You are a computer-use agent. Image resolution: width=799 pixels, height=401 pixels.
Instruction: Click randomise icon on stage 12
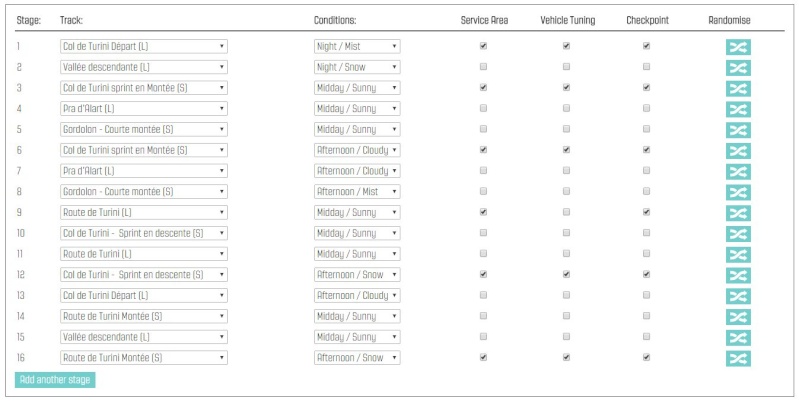click(x=738, y=276)
